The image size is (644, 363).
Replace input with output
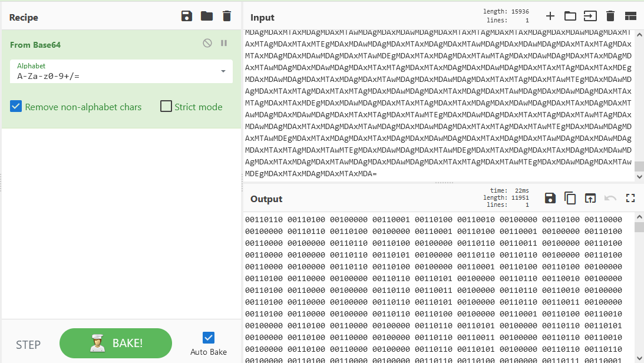[590, 199]
